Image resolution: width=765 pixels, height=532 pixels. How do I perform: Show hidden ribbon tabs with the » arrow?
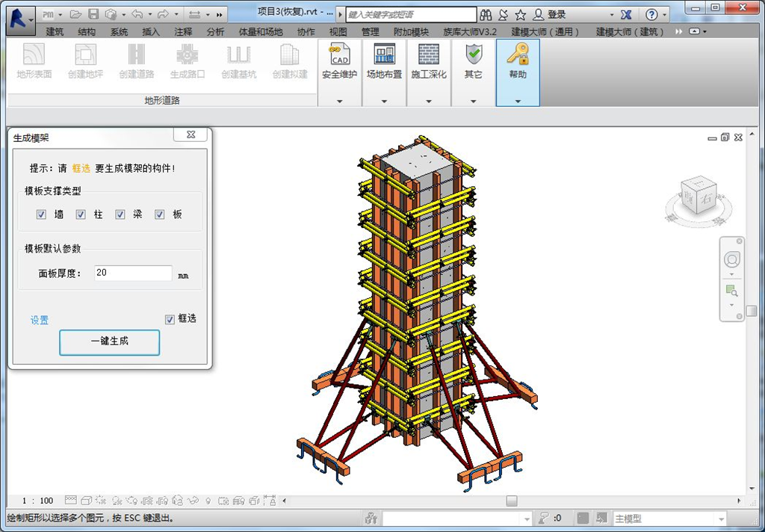678,31
